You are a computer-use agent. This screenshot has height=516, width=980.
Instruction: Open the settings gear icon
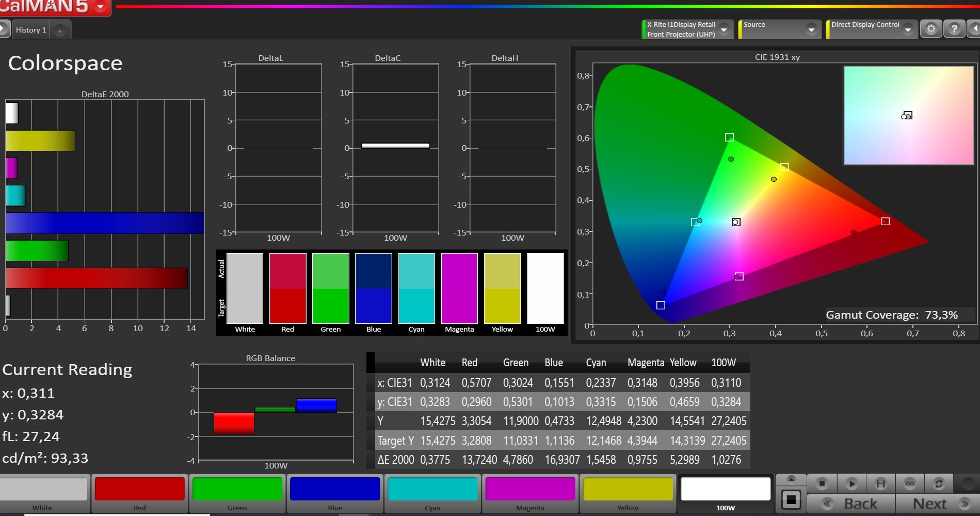(931, 29)
